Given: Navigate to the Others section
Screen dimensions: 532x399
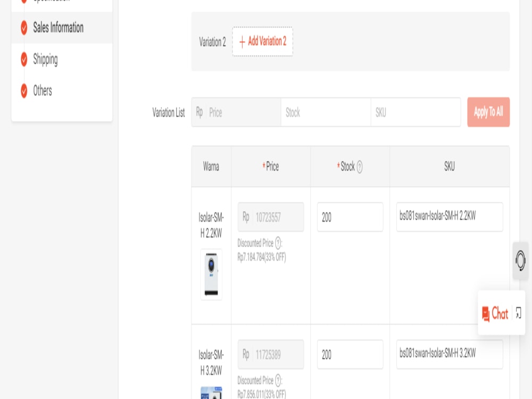Looking at the screenshot, I should [x=43, y=91].
